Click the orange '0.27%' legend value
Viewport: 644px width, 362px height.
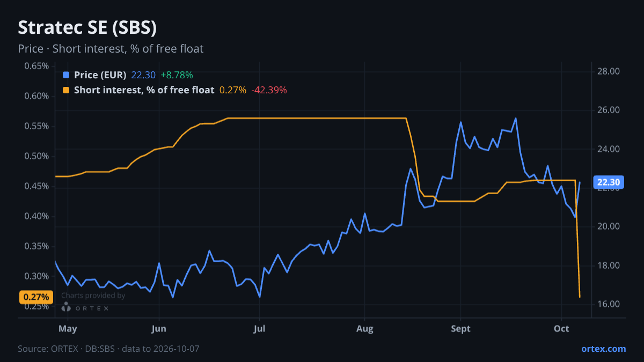tap(233, 90)
